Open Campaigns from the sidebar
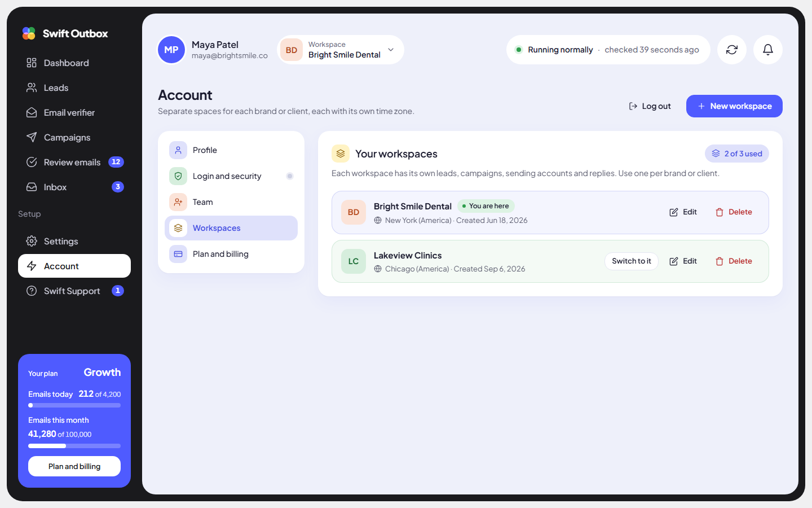This screenshot has width=812, height=508. pyautogui.click(x=74, y=137)
